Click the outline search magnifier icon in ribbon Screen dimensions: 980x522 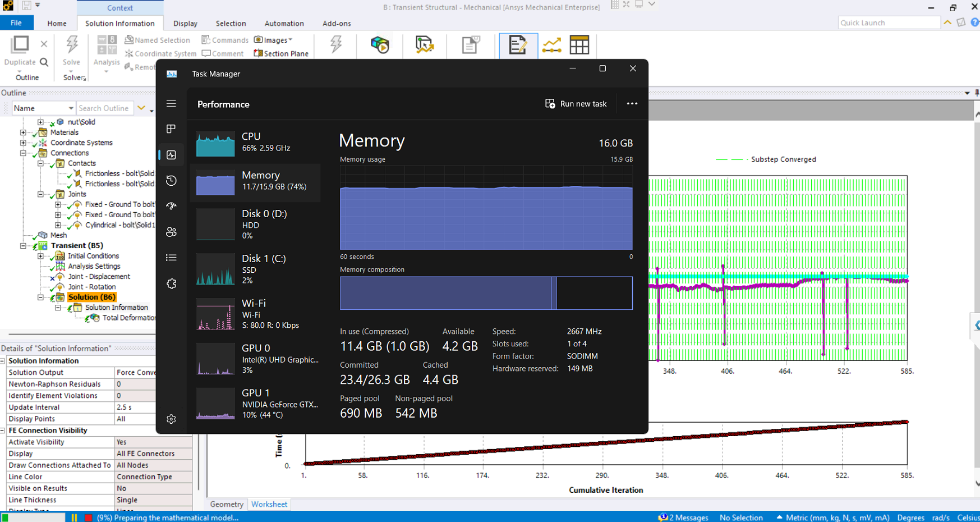pyautogui.click(x=44, y=62)
